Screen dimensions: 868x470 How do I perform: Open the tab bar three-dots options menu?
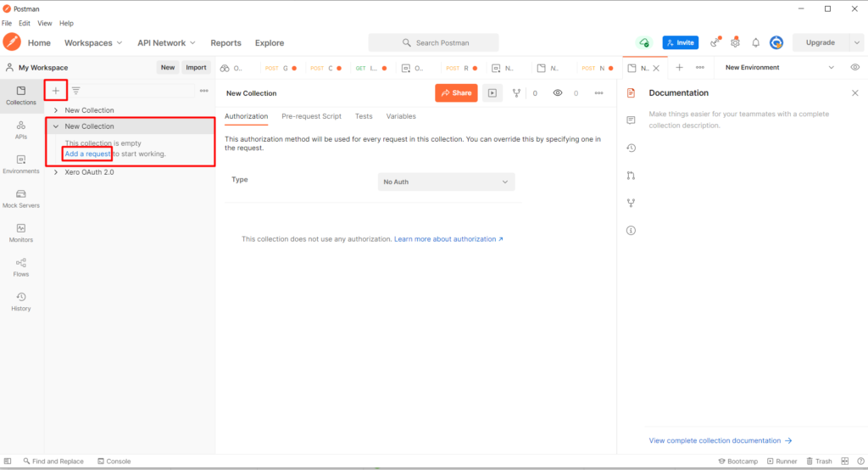[699, 68]
